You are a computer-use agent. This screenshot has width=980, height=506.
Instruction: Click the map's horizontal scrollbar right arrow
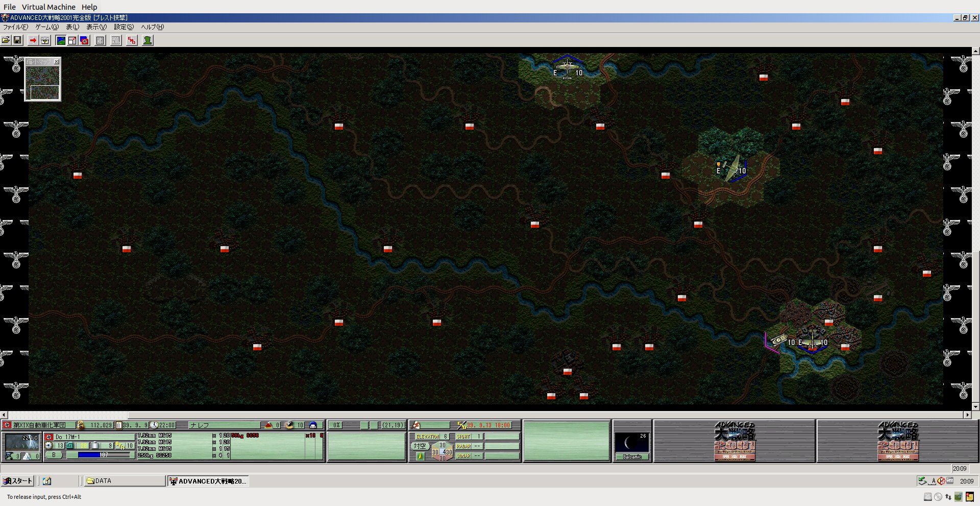pyautogui.click(x=967, y=415)
